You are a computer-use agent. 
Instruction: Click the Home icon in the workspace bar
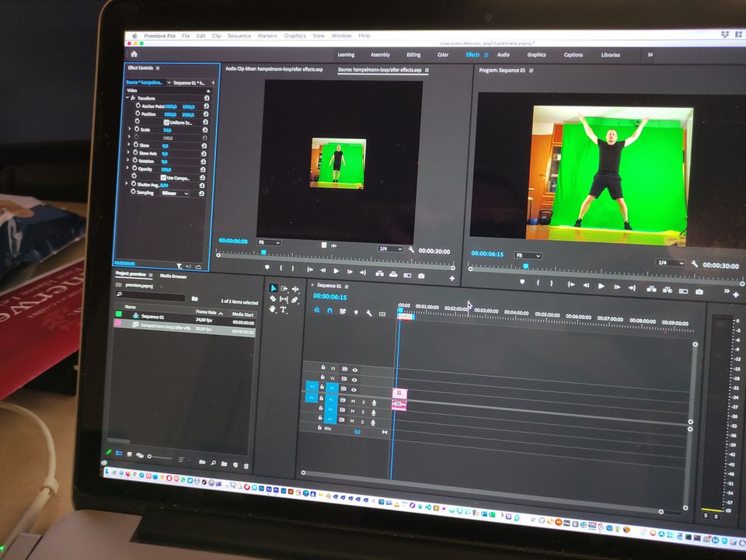pyautogui.click(x=134, y=54)
